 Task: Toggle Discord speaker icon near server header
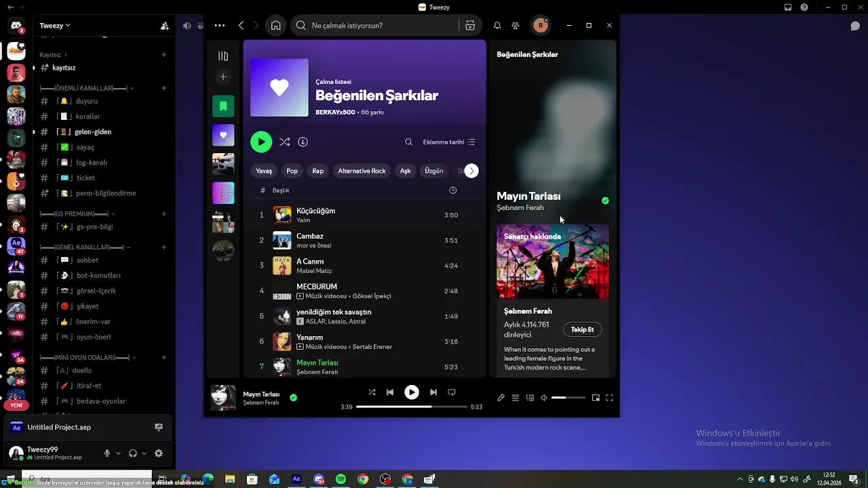pos(186,26)
